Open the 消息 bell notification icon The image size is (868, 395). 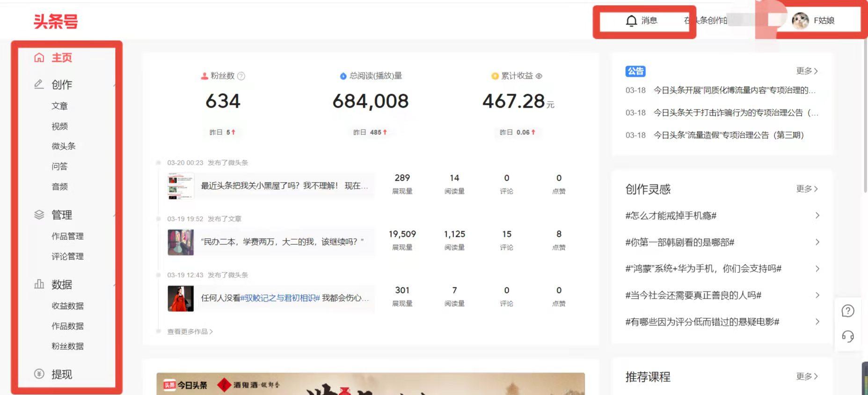click(x=631, y=21)
